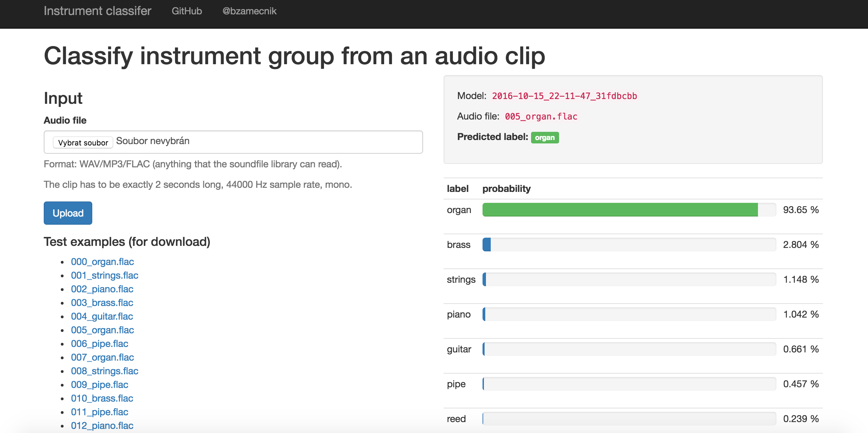Download 008_strings.flac example file

tap(105, 371)
